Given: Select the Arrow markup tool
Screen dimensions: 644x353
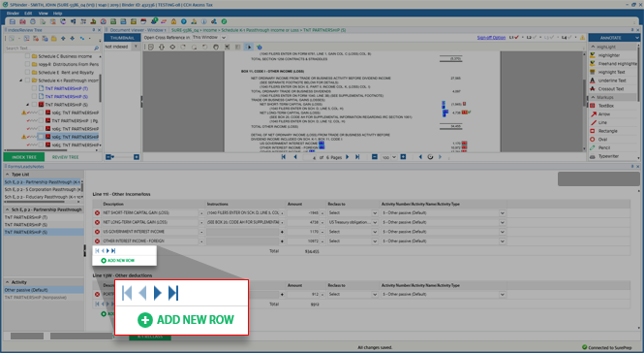Looking at the screenshot, I should (600, 114).
